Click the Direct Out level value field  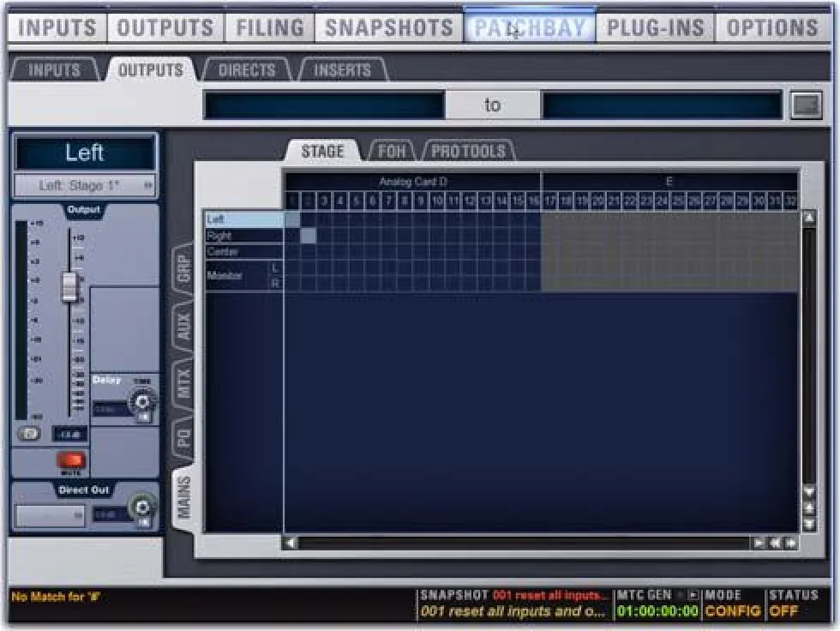(111, 515)
